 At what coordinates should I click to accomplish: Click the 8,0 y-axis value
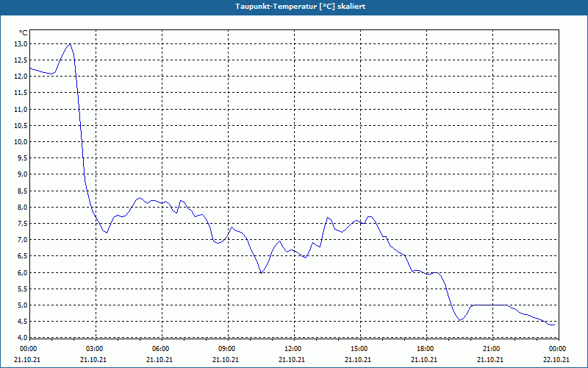coord(23,207)
